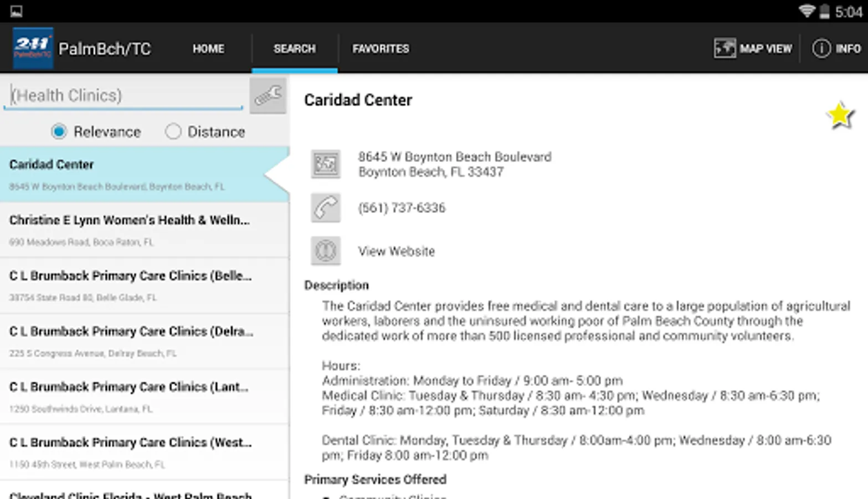
Task: Click the Primary Services Offered heading
Action: click(x=375, y=479)
